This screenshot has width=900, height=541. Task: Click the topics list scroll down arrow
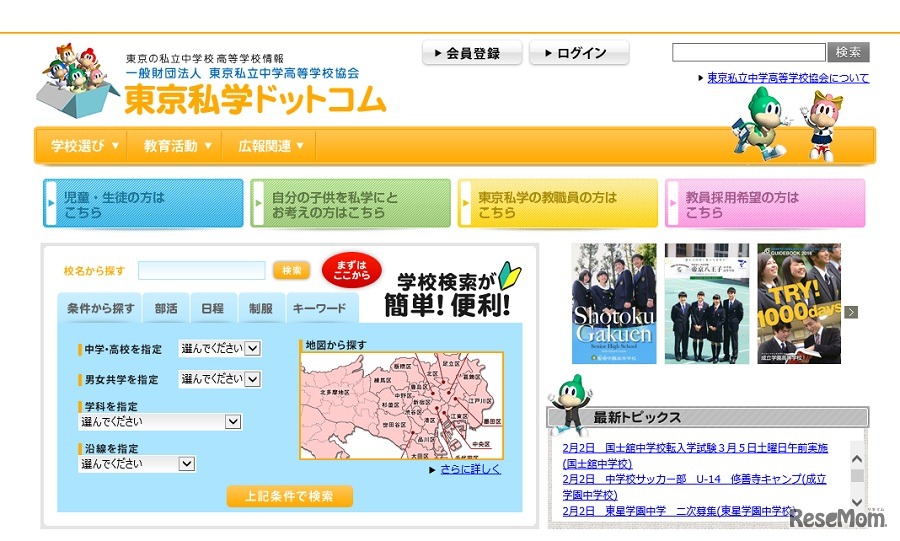pyautogui.click(x=857, y=503)
